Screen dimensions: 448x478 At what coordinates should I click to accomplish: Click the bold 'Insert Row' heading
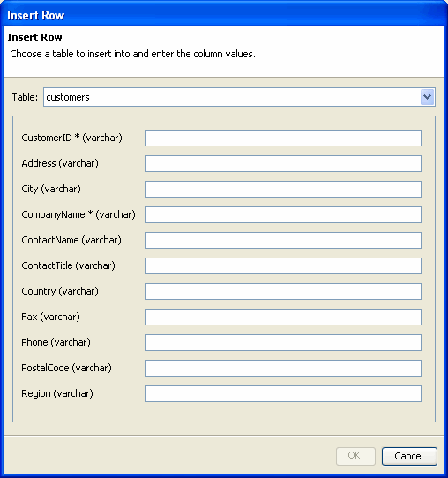point(34,37)
